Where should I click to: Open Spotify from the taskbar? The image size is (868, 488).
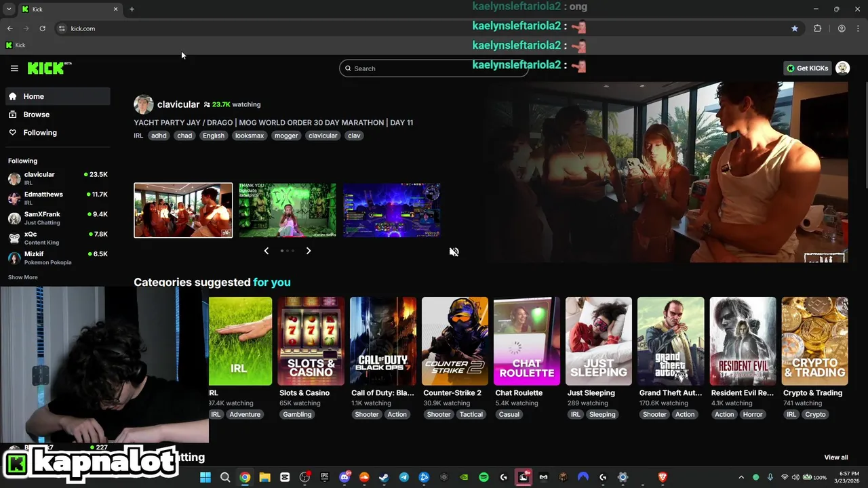pos(484,477)
